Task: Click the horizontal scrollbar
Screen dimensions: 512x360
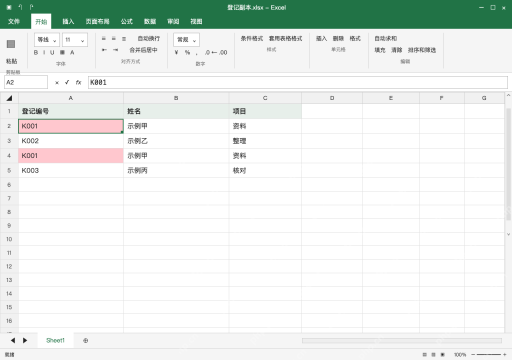Action: point(402,341)
